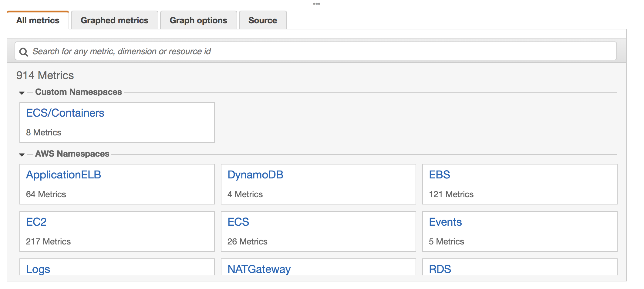Viewport: 644px width, 289px height.
Task: Open the Graph options tab
Action: [198, 20]
